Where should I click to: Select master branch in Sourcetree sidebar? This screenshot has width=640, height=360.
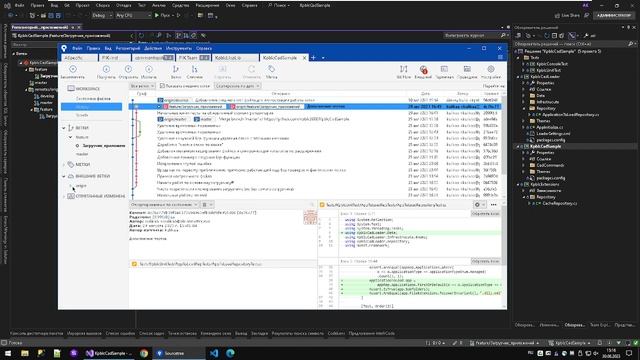(82, 154)
